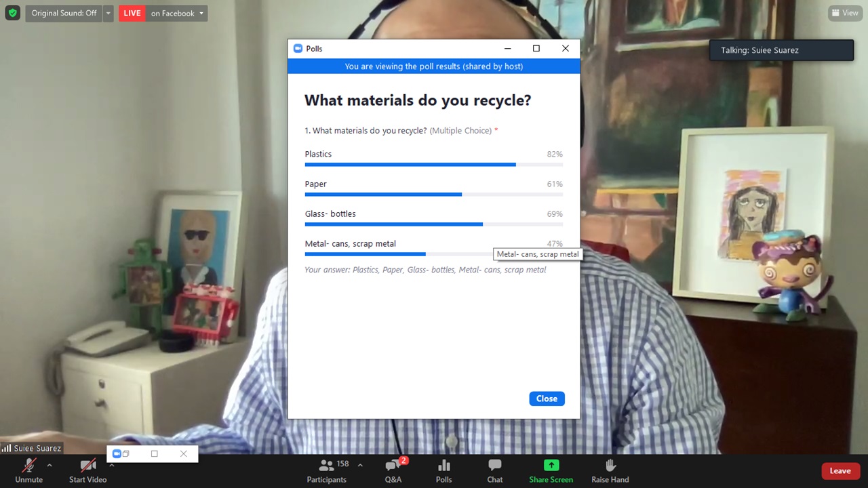Minimize the Polls window

coord(507,49)
